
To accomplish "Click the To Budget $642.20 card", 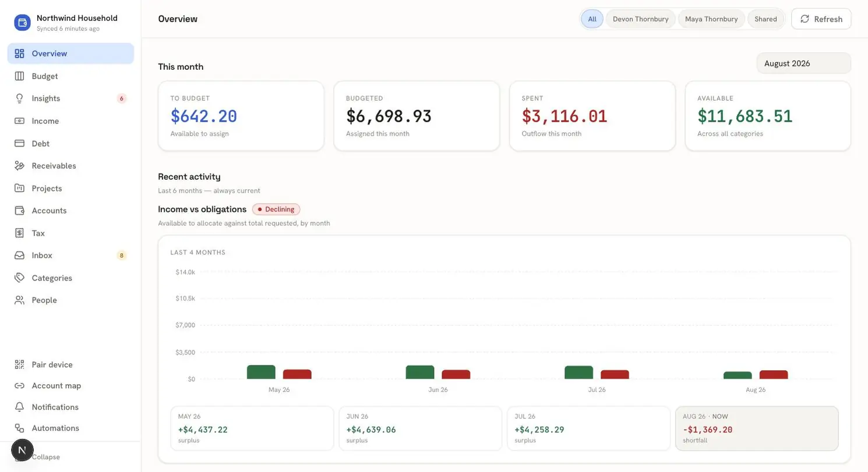I will pos(241,116).
